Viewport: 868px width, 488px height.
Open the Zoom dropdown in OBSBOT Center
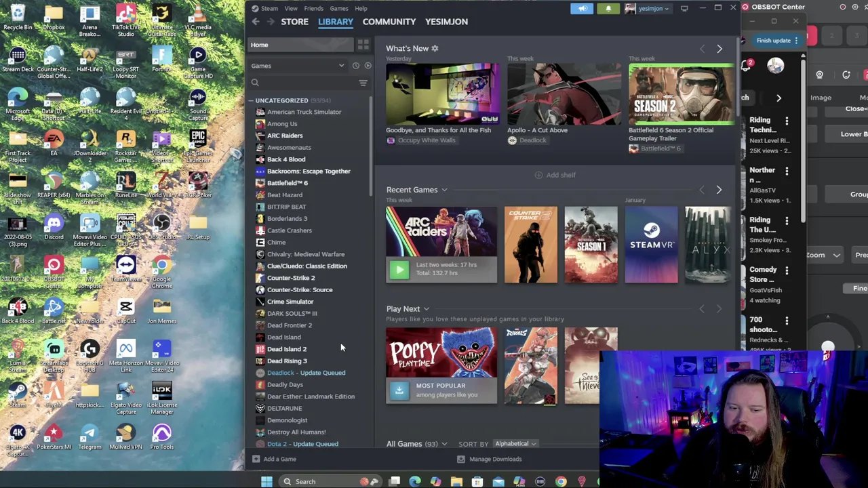823,255
